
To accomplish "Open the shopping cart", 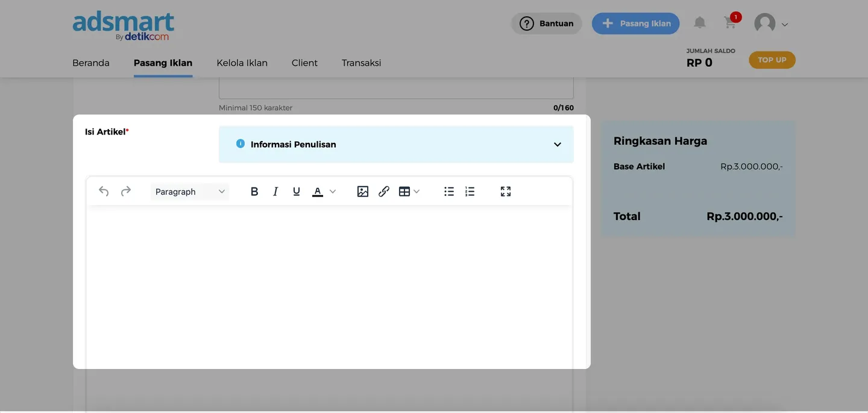I will click(x=730, y=23).
